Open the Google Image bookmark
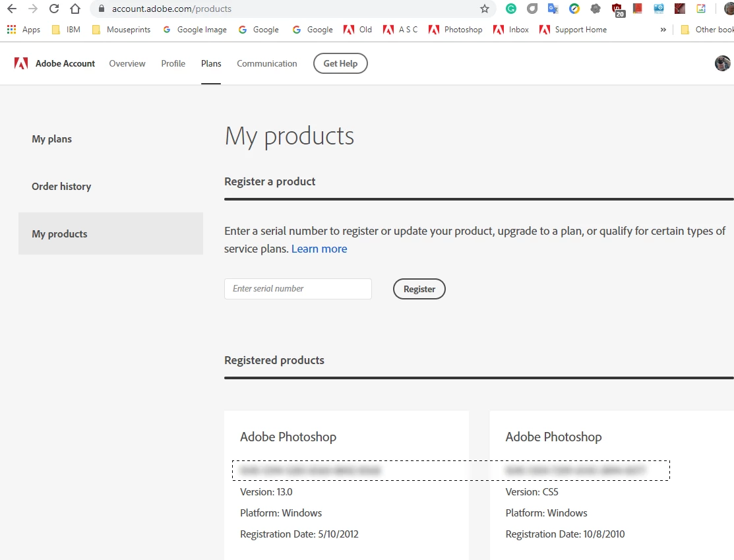The width and height of the screenshot is (734, 560). pos(195,30)
